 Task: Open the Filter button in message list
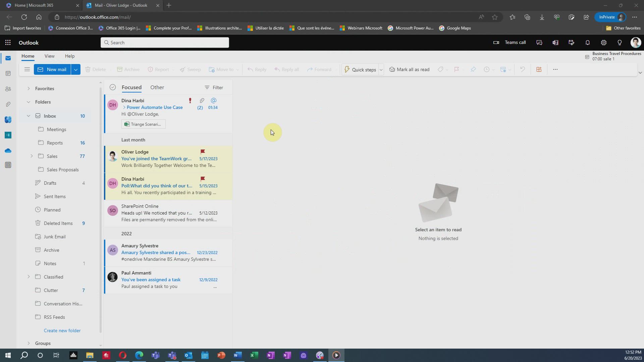coord(214,87)
